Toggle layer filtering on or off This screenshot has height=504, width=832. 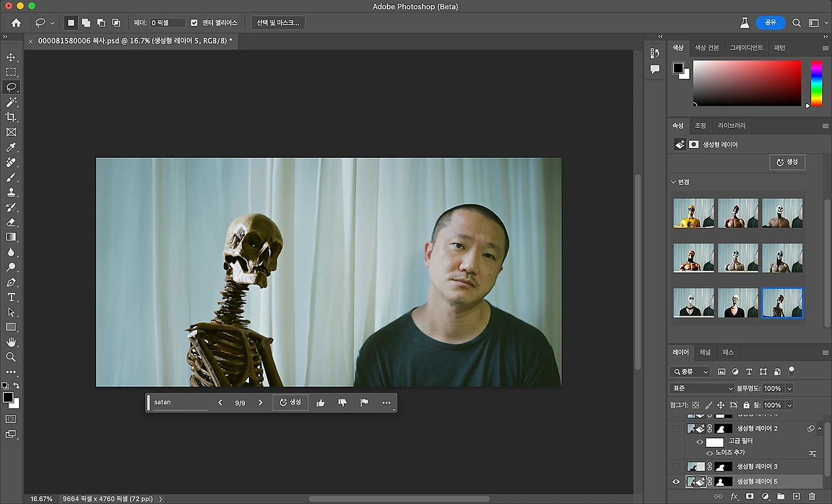791,371
